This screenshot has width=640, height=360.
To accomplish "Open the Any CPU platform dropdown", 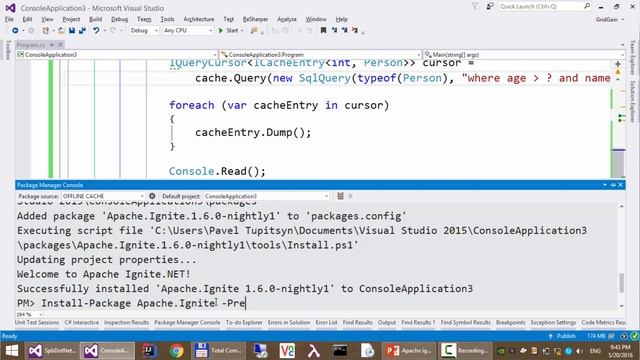I will pyautogui.click(x=188, y=31).
